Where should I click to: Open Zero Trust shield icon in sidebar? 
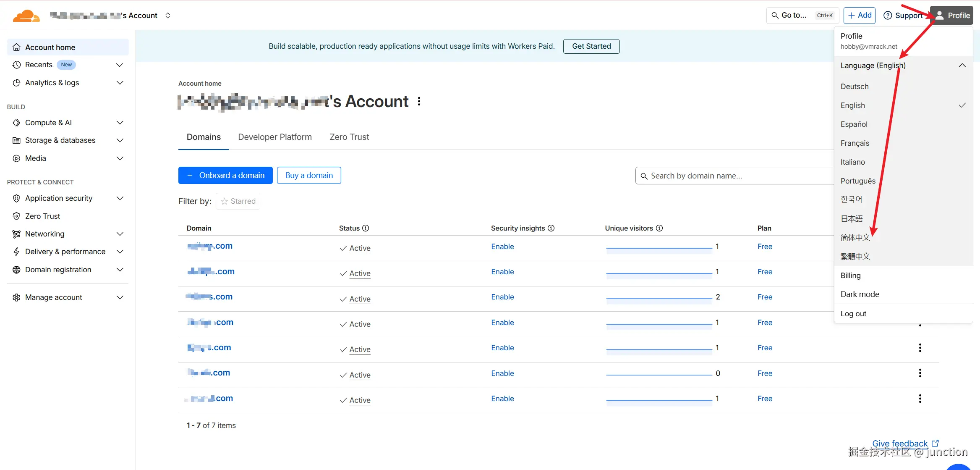tap(16, 216)
